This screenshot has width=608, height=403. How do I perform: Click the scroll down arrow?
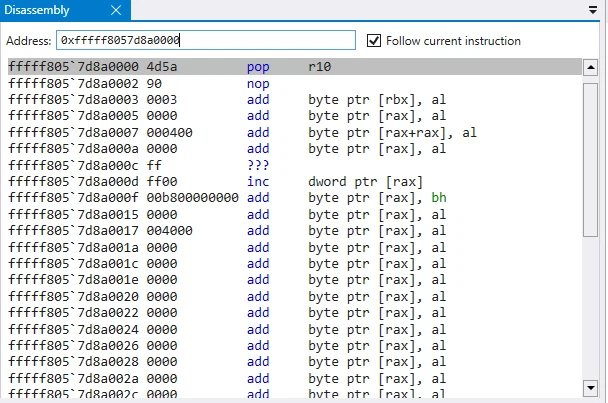point(591,387)
